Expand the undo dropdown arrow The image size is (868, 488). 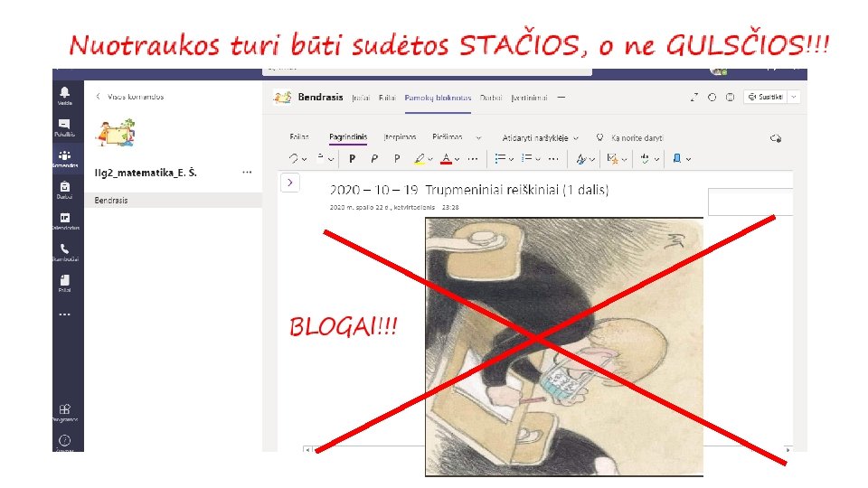[304, 159]
